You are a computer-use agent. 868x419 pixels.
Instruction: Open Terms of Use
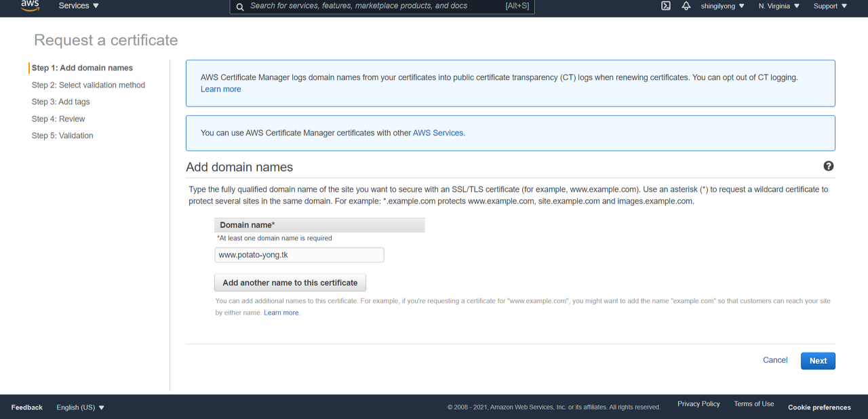coord(753,403)
